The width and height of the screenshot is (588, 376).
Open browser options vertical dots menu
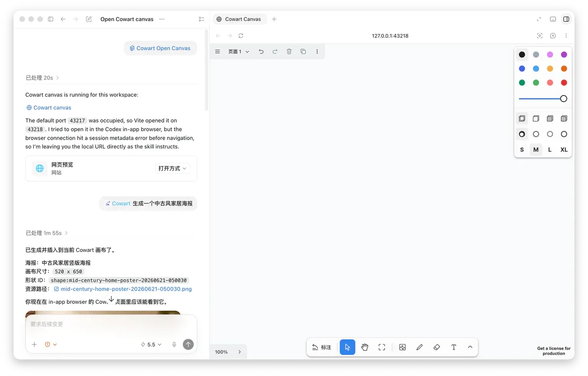(x=566, y=36)
